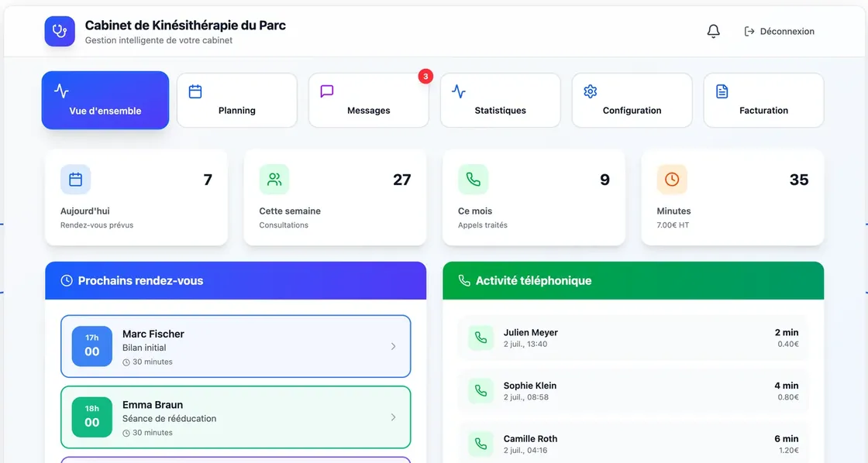Click the 1.20€ call cost
Viewport: 868px width, 463px height.
pos(789,451)
